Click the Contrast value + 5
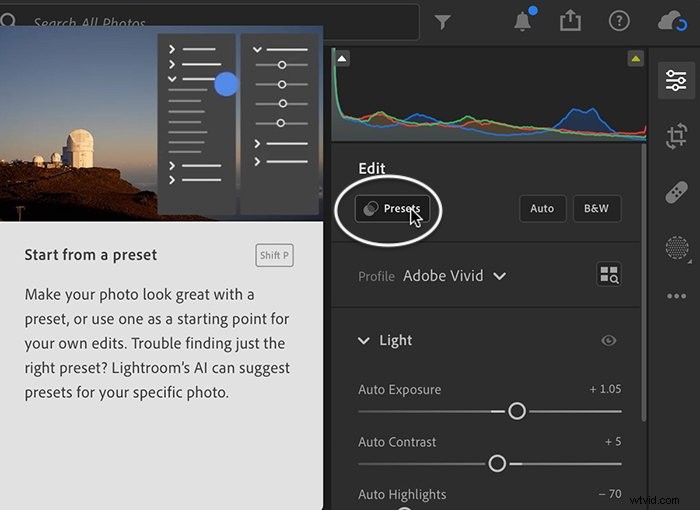The width and height of the screenshot is (700, 510). click(x=613, y=442)
